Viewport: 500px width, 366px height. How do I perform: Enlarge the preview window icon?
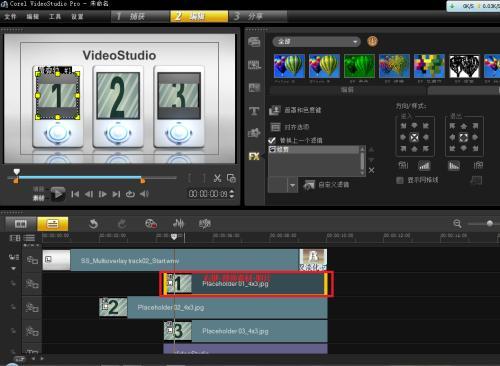point(231,178)
